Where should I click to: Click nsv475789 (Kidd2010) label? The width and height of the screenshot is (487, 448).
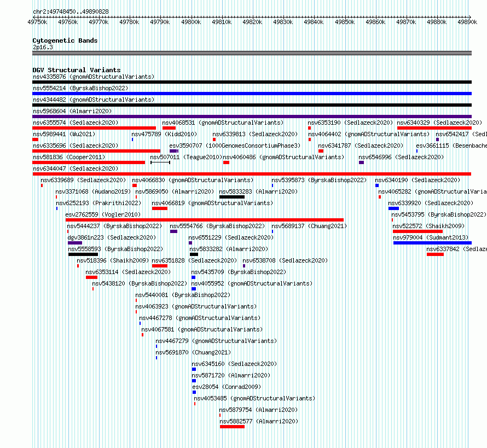[x=164, y=134]
